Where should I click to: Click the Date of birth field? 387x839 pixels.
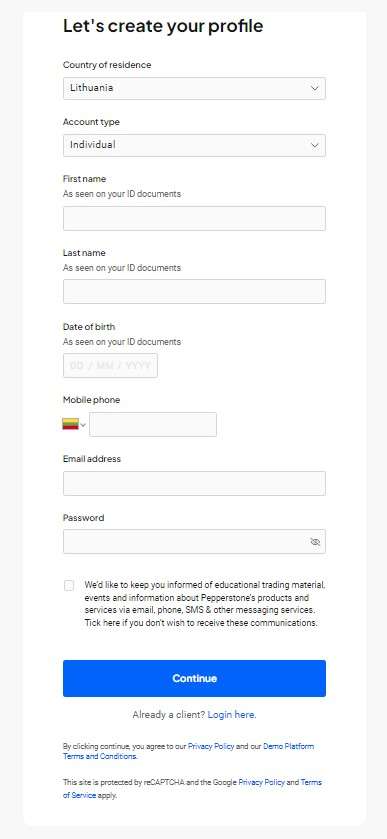(x=110, y=365)
